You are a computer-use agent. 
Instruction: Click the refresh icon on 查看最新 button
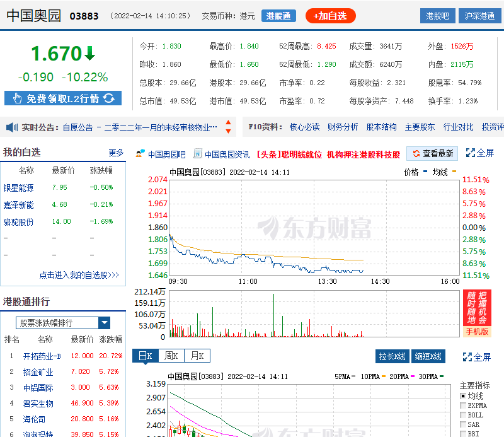coord(416,153)
